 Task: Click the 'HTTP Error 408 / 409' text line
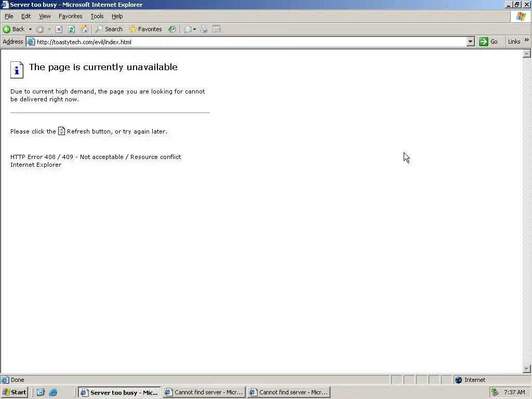click(x=96, y=157)
